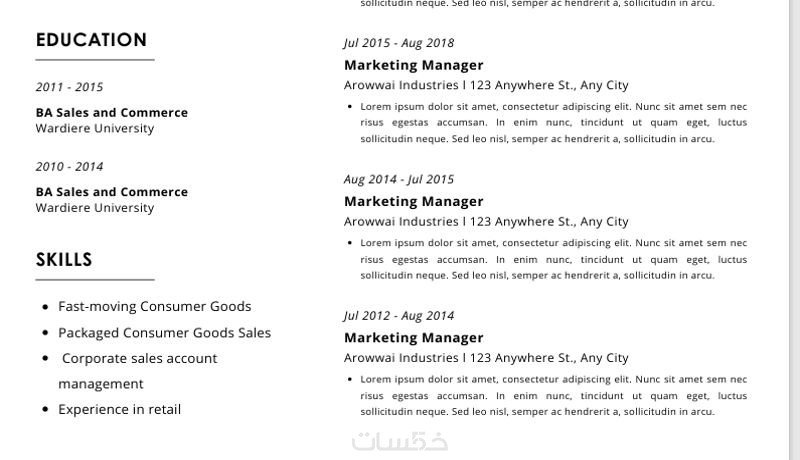Click the "Jul 2012 - Aug 2014" date
The width and height of the screenshot is (800, 460).
398,315
